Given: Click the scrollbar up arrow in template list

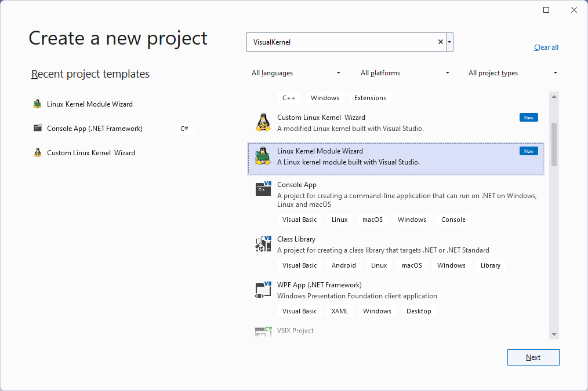Looking at the screenshot, I should (554, 97).
